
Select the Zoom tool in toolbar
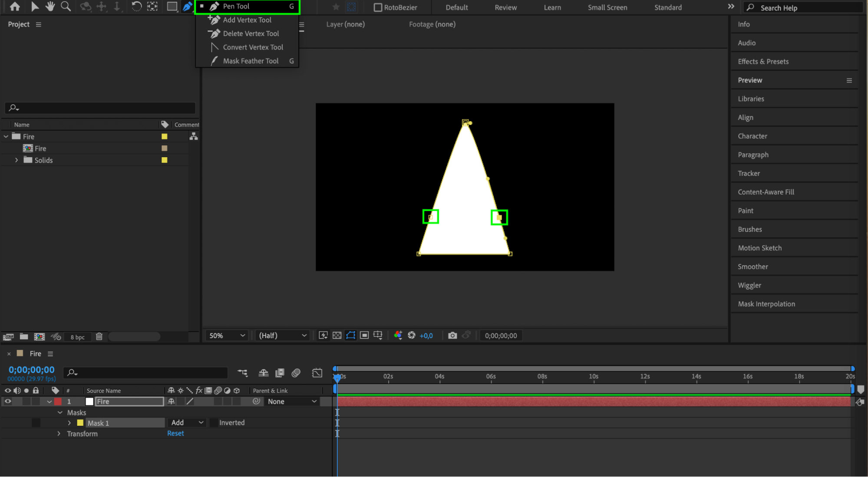click(x=66, y=7)
